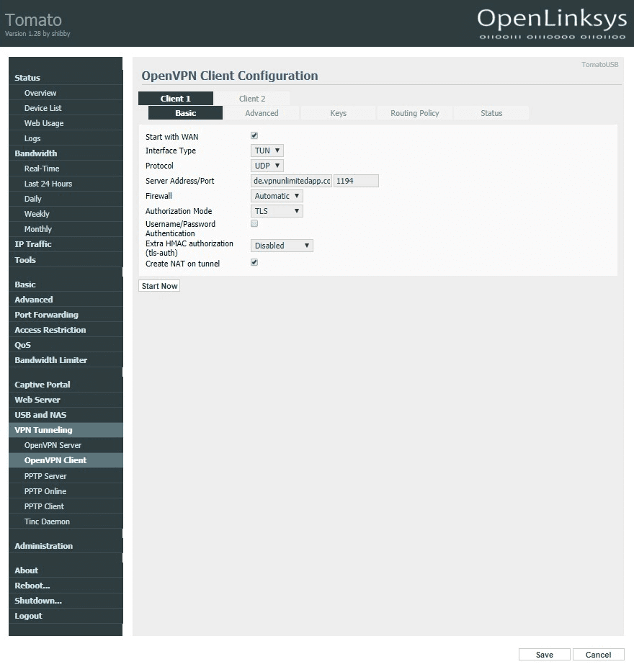Disable Create NAT on tunnel
Image resolution: width=634 pixels, height=672 pixels.
tap(254, 262)
